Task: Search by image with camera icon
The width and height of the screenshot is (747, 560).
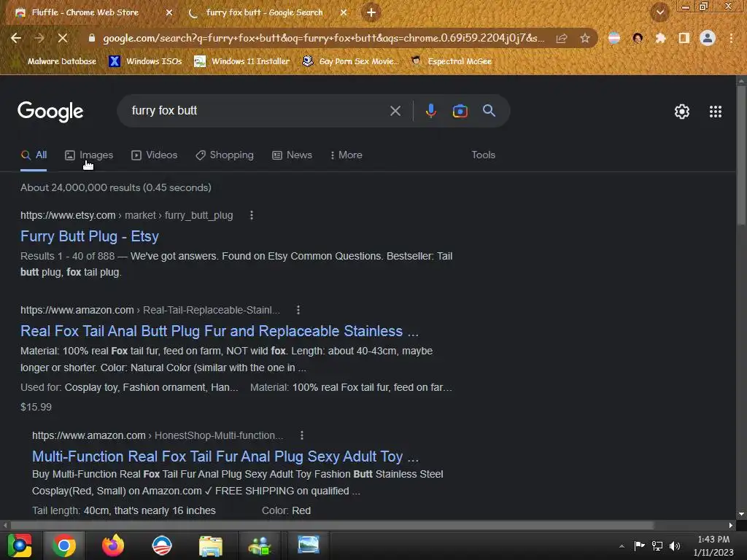Action: point(460,111)
